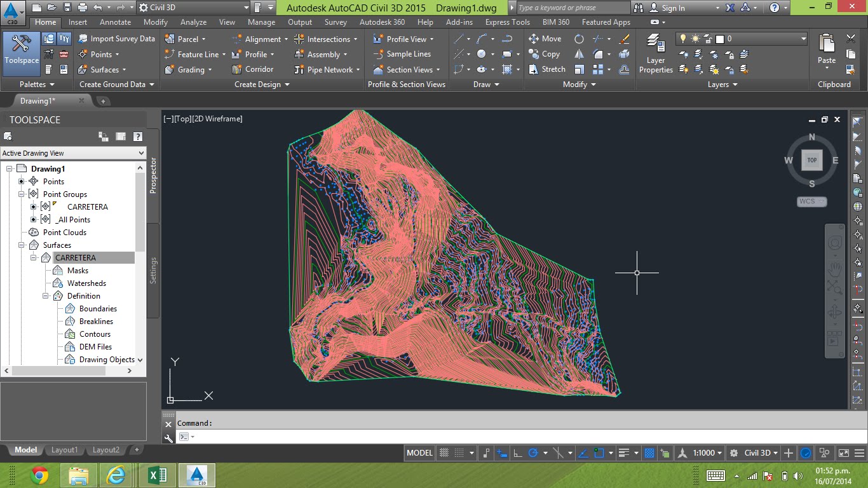Open the Toolspace palette button
868x488 pixels.
tap(21, 50)
